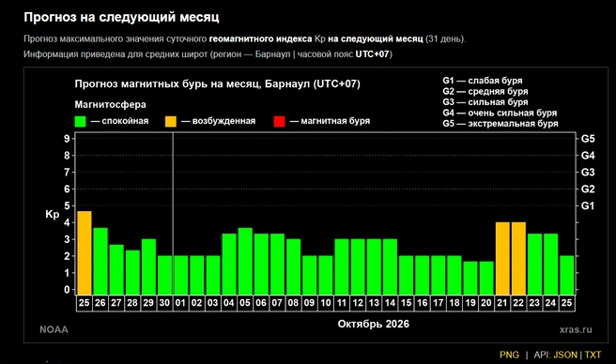This screenshot has height=364, width=616.
Task: Click the green bar above day 19
Action: tap(470, 278)
